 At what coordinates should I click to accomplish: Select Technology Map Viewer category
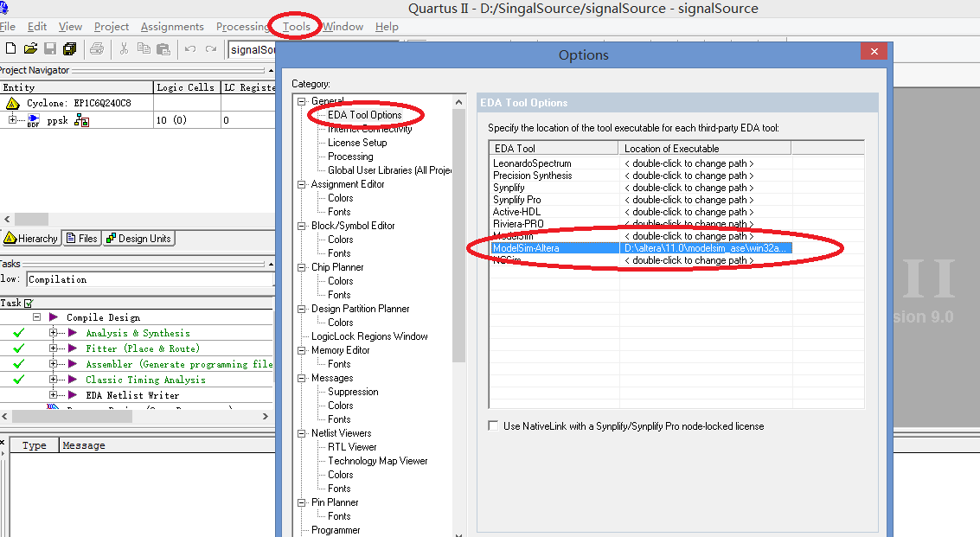pyautogui.click(x=377, y=461)
